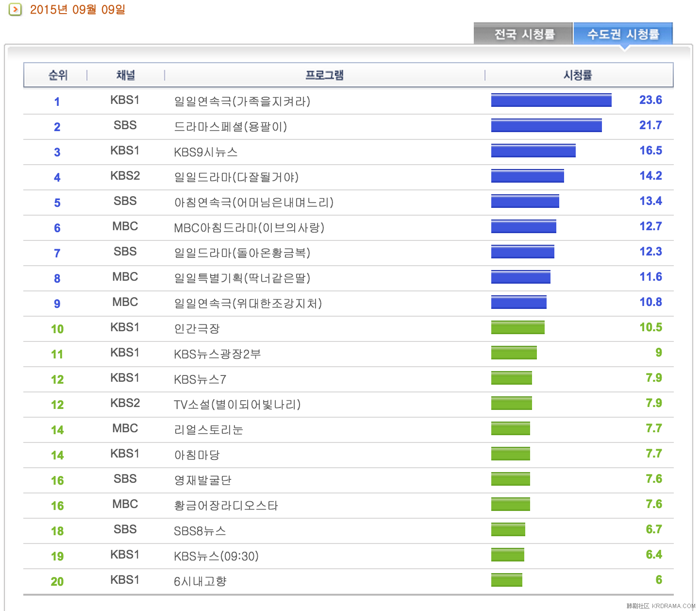Click the KBS2 channel in rank 4 row
The height and width of the screenshot is (611, 700).
click(x=125, y=176)
